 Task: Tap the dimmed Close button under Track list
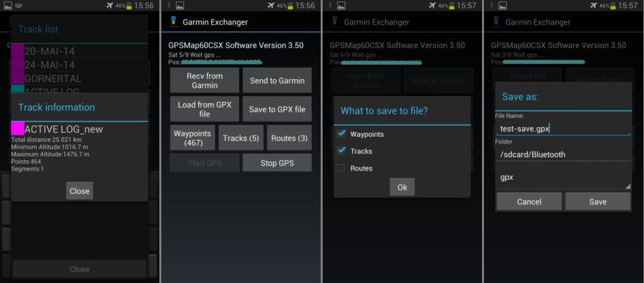click(79, 269)
